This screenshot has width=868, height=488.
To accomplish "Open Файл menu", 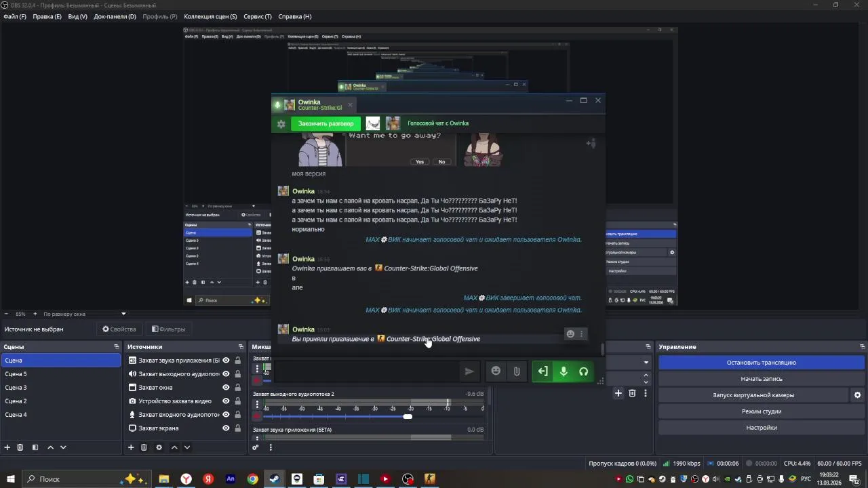I will 15,16.
